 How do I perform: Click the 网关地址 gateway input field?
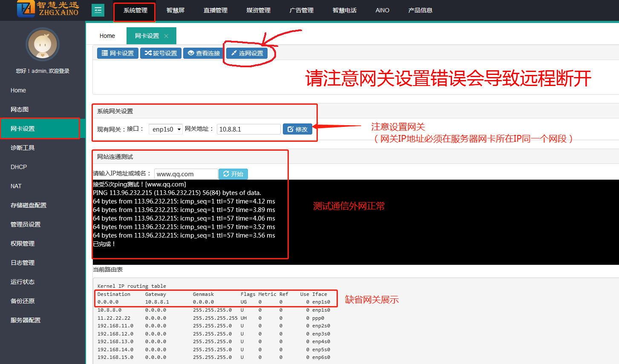(x=248, y=129)
